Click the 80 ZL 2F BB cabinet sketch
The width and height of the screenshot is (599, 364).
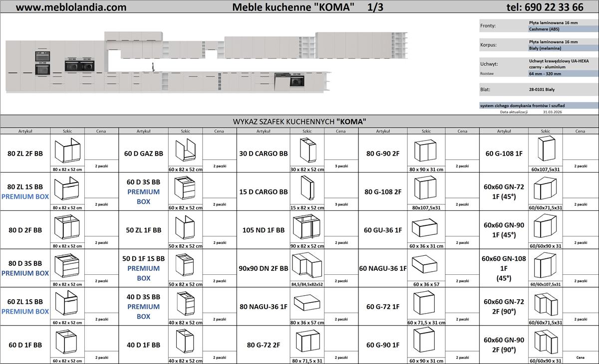coord(67,151)
